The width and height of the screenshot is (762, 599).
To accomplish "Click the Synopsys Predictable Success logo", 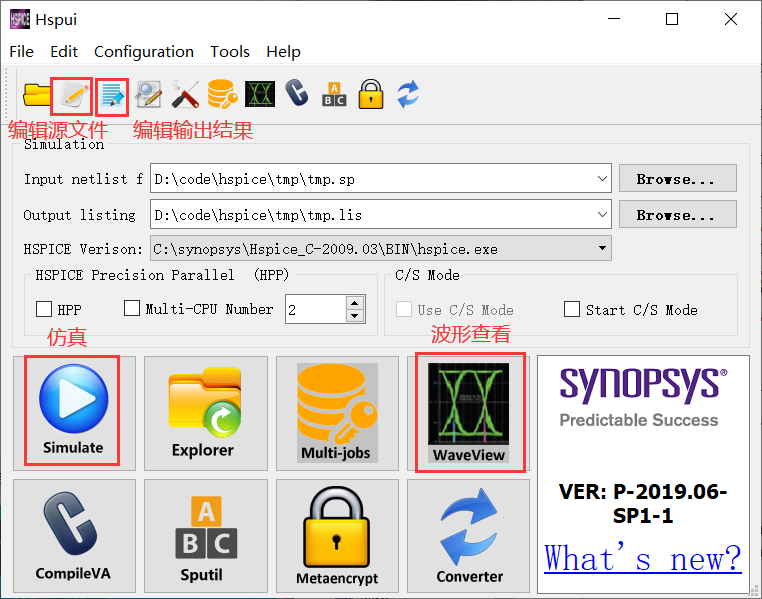I will [643, 397].
